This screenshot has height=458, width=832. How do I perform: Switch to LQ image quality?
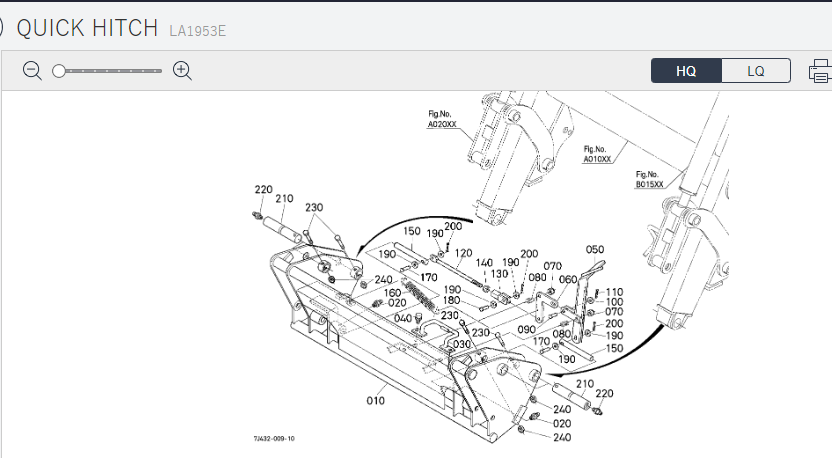[756, 71]
